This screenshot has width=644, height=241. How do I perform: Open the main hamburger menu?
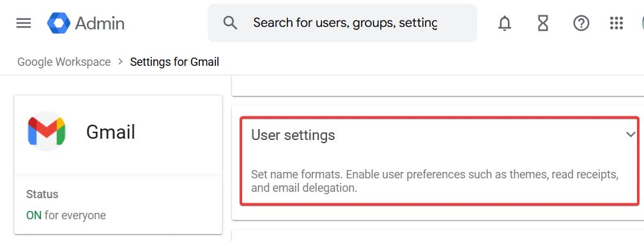[24, 23]
